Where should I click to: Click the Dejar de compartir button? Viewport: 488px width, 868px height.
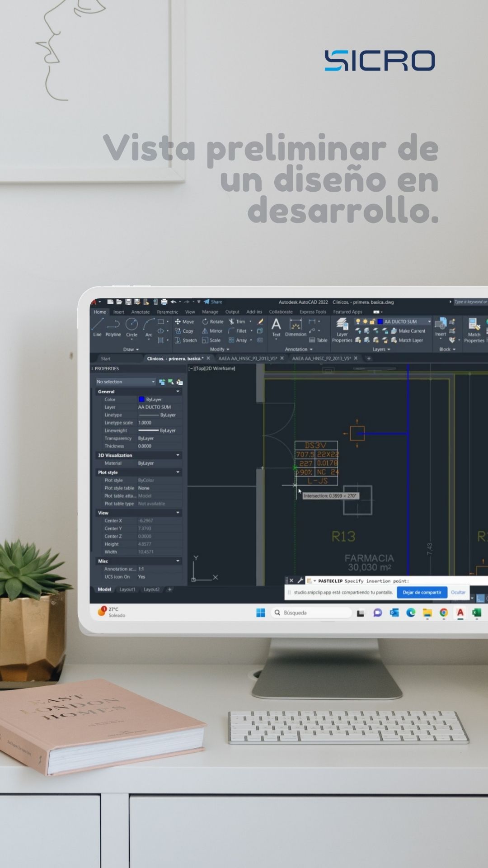pos(422,592)
